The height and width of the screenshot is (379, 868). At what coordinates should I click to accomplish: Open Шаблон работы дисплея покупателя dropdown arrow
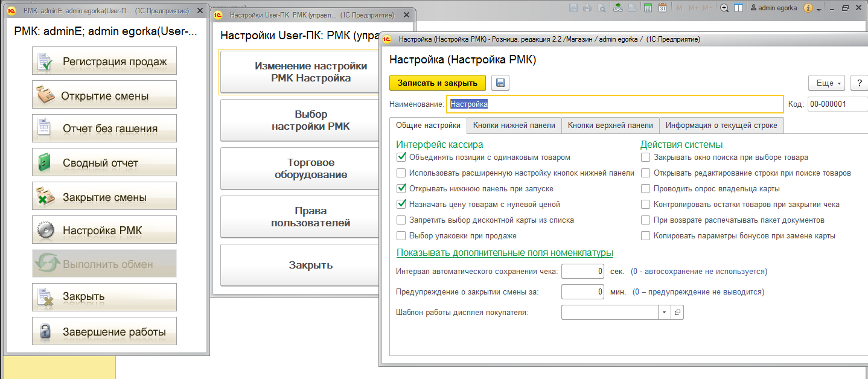pos(664,312)
